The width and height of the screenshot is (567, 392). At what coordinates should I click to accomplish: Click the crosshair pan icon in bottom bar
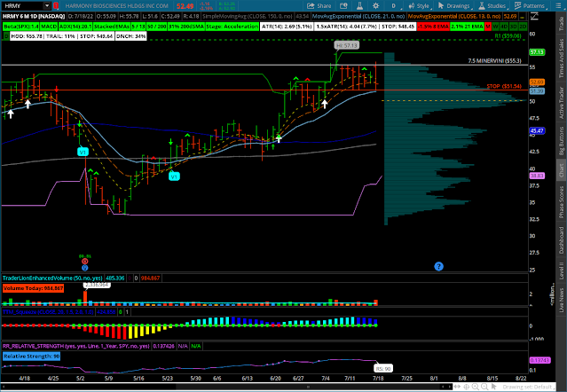click(x=467, y=387)
